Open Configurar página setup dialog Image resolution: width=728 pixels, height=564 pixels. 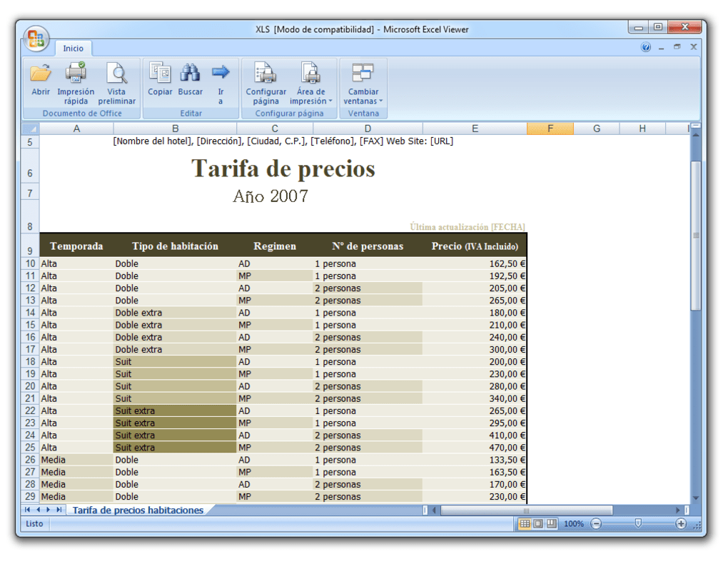click(x=265, y=81)
